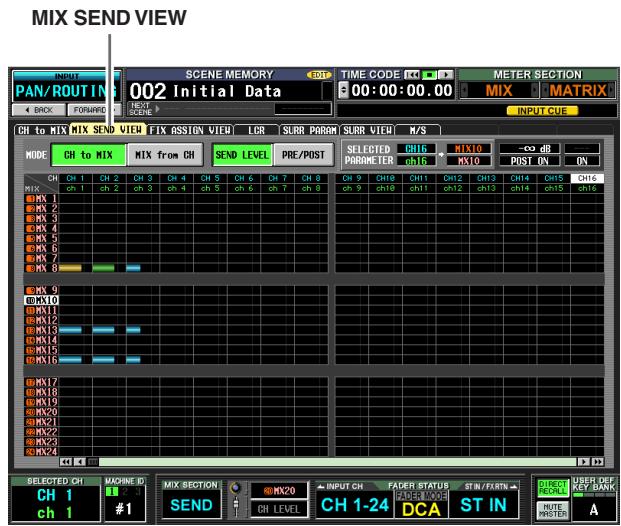This screenshot has width=621, height=526.
Task: Enable CH to MIX mode
Action: (x=88, y=155)
